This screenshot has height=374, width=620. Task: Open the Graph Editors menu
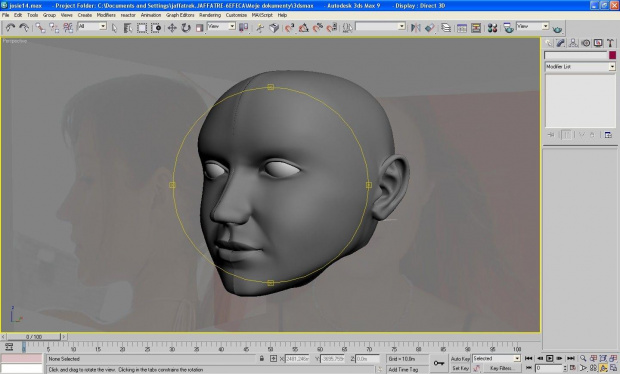click(180, 15)
